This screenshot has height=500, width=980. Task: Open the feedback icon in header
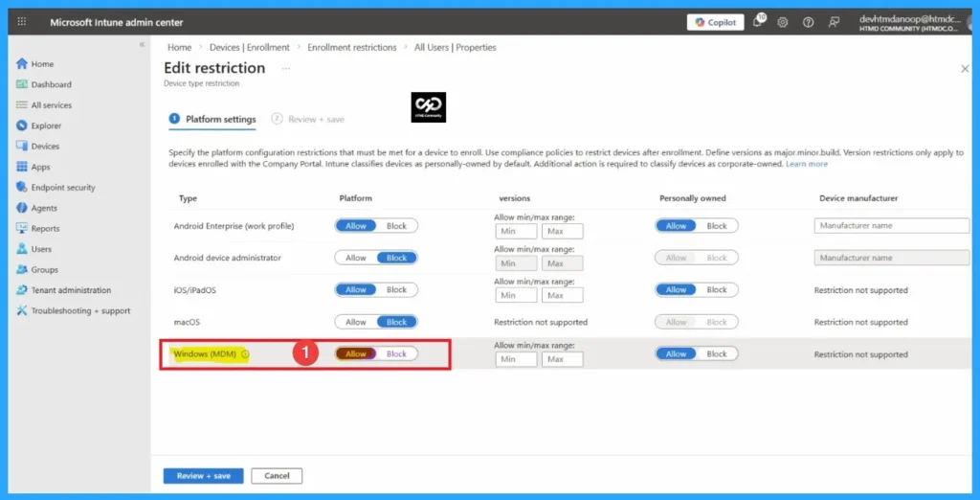coord(834,23)
